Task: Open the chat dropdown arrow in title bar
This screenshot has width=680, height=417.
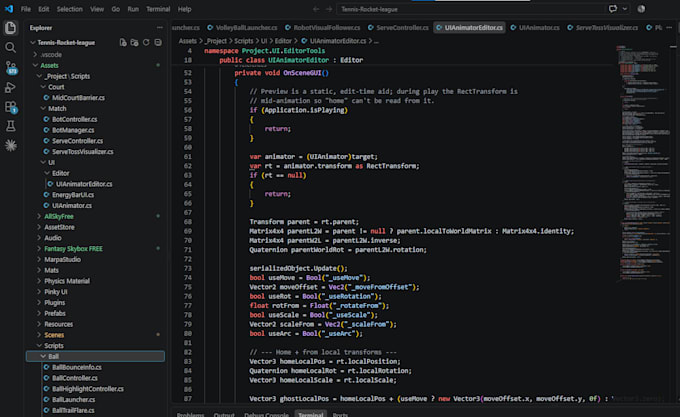Action: click(624, 9)
